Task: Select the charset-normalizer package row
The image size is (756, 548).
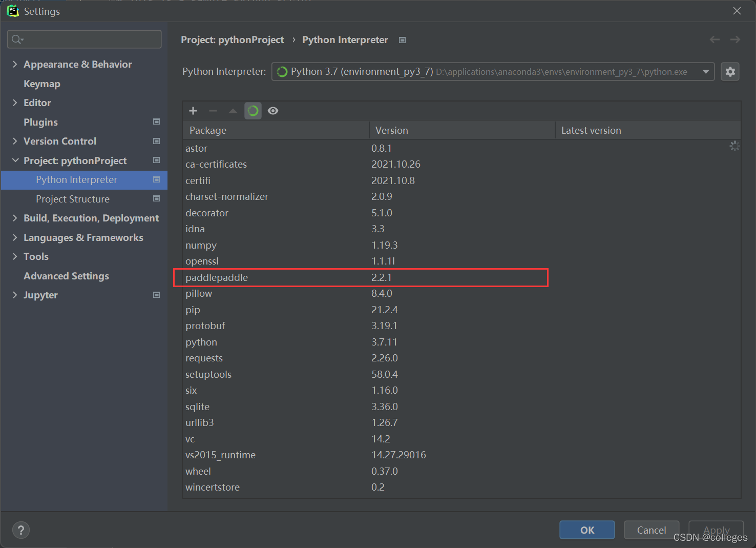Action: (461, 196)
